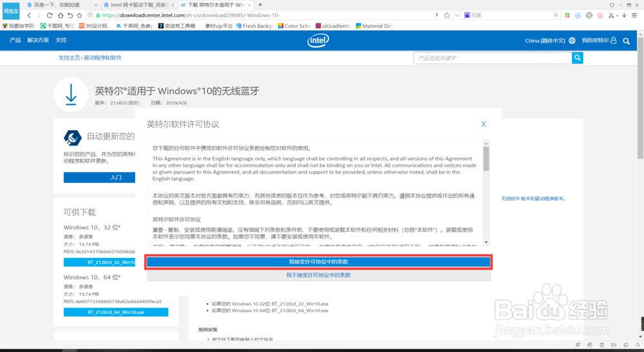644x352 pixels.
Task: Open the uiGradients bookmark
Action: pyautogui.click(x=333, y=26)
